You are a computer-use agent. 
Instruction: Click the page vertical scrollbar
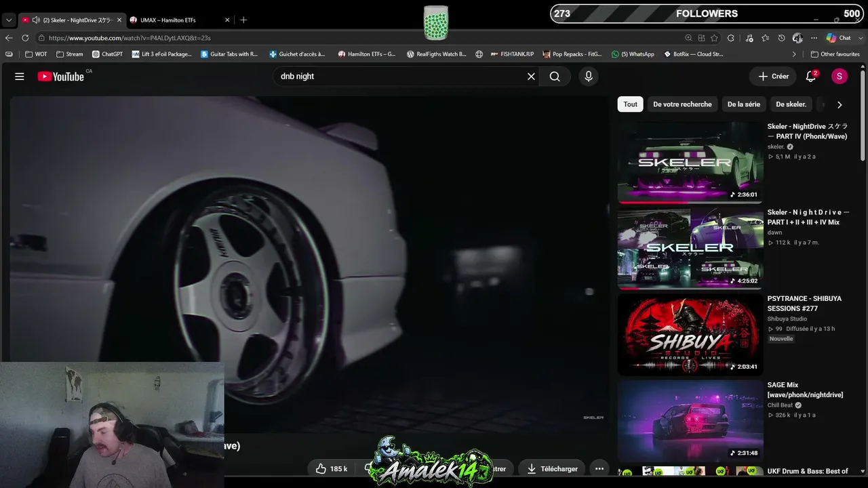[863, 115]
